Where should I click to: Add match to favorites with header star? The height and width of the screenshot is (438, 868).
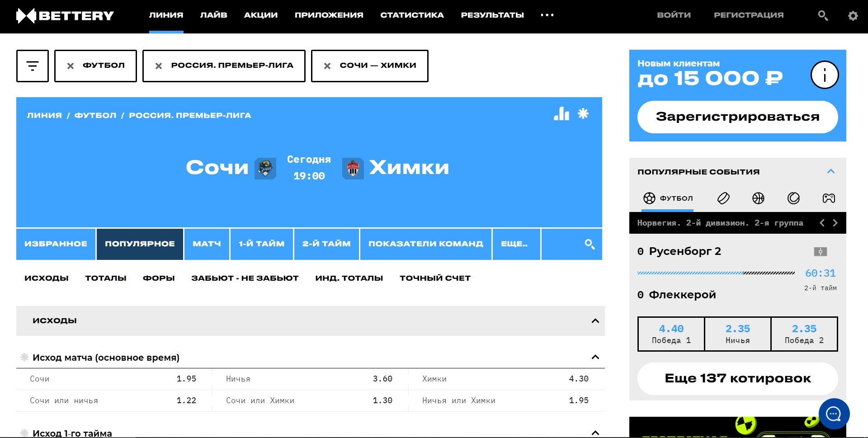point(583,113)
